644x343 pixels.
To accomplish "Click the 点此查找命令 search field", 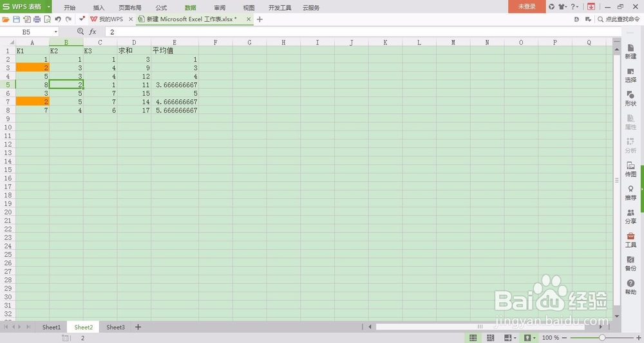I will coord(622,19).
